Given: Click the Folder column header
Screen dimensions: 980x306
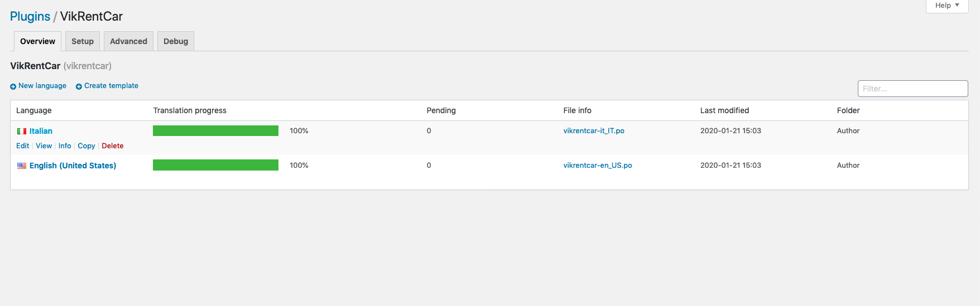Looking at the screenshot, I should point(848,110).
